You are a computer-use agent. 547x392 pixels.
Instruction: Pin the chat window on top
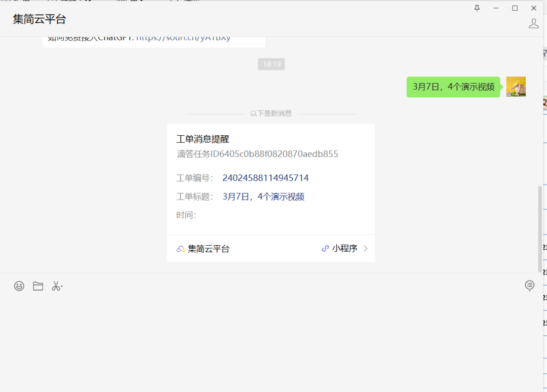477,8
